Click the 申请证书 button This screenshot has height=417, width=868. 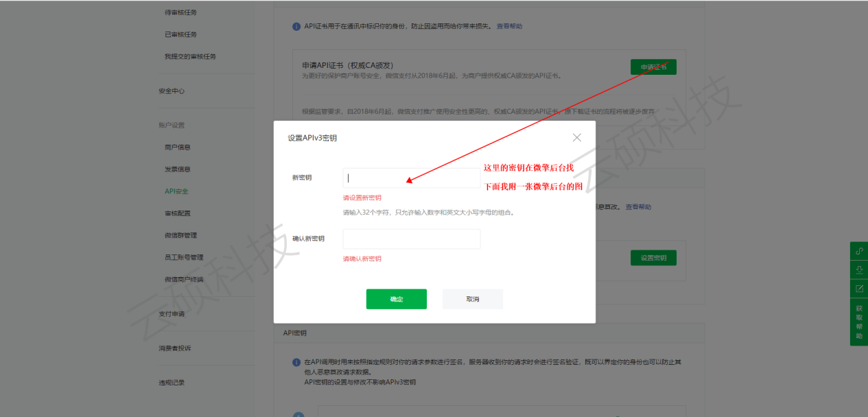tap(653, 67)
